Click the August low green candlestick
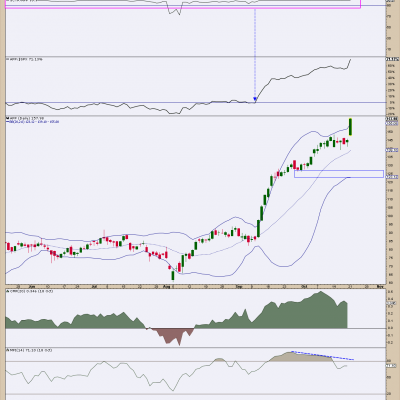 [173, 275]
